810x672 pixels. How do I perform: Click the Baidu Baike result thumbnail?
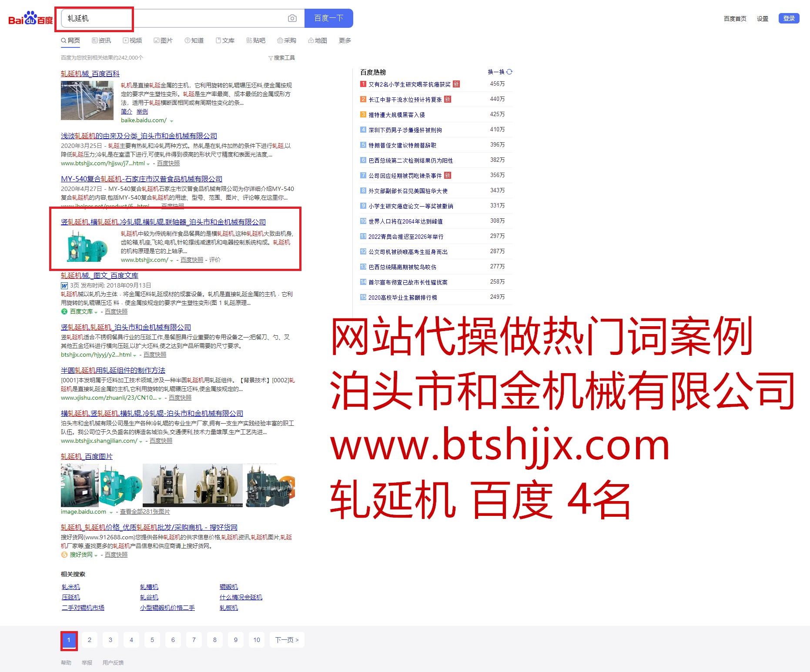click(x=87, y=100)
